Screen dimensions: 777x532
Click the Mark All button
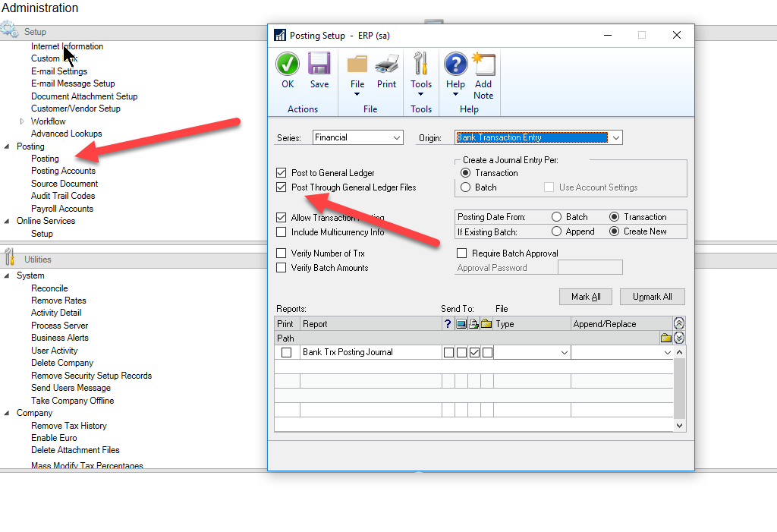[x=585, y=297]
